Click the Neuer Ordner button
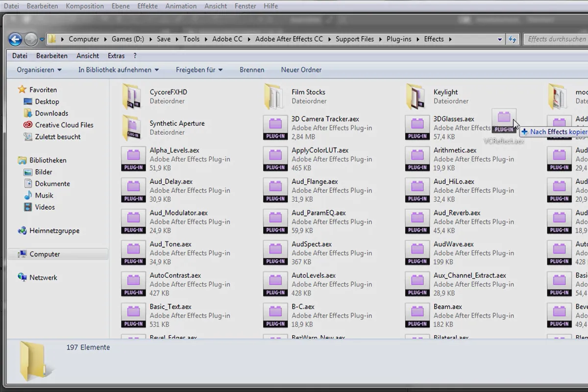Viewport: 588px width, 392px height. (301, 70)
